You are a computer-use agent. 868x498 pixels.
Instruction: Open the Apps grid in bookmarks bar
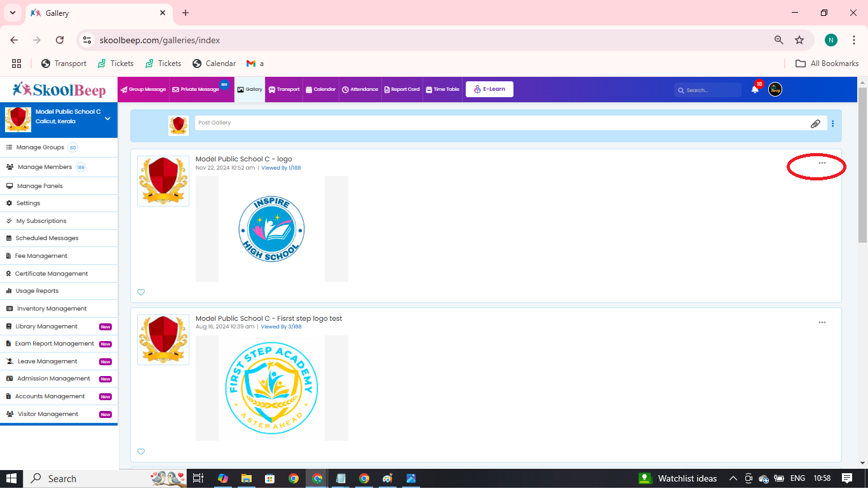pyautogui.click(x=17, y=64)
